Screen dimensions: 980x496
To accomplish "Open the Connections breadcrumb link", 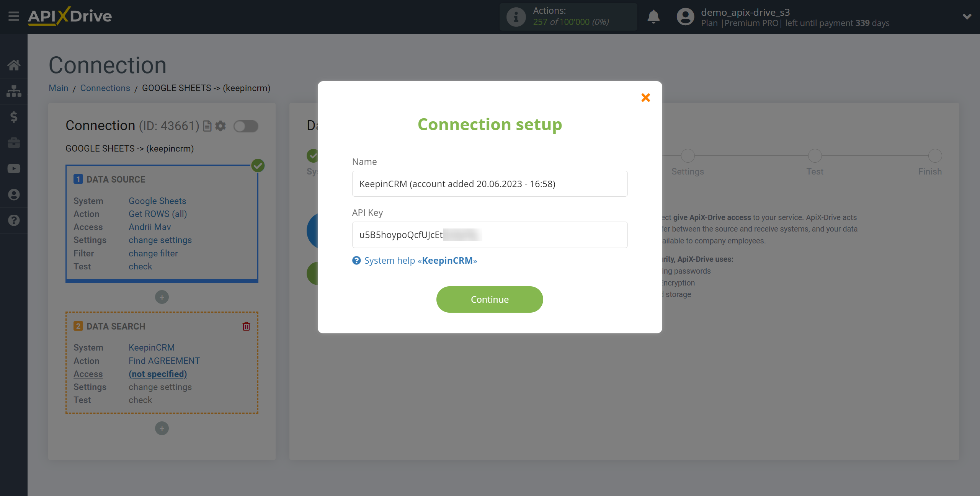I will coord(105,88).
